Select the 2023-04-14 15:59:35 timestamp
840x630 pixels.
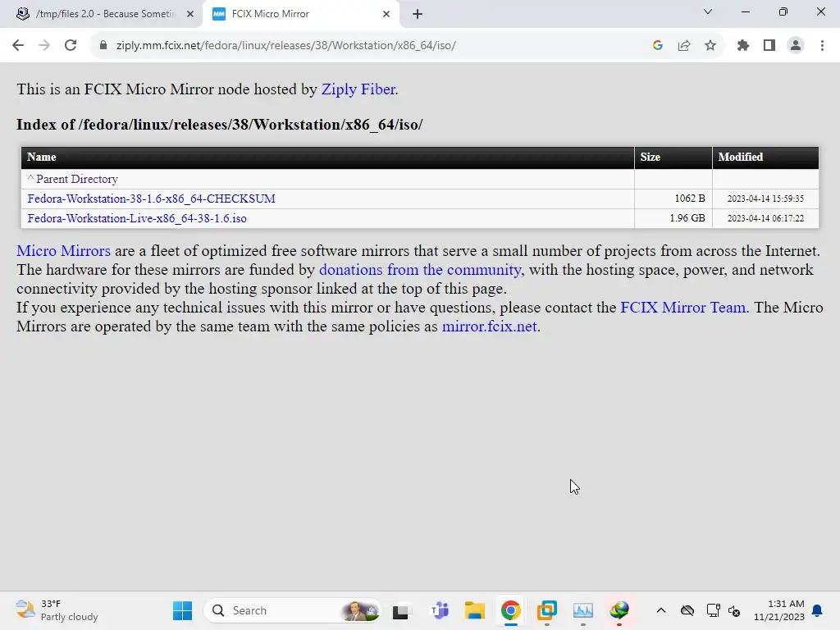click(x=765, y=199)
